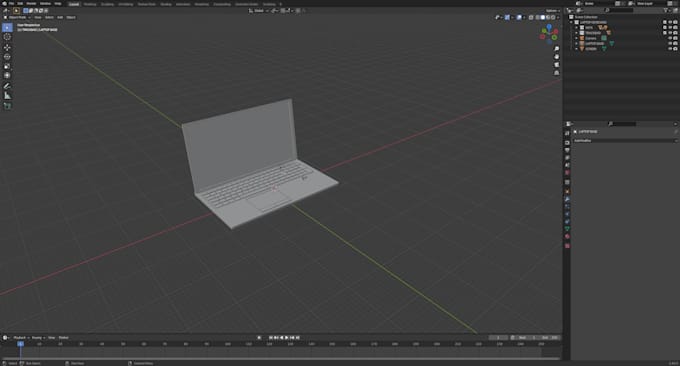The image size is (680, 366).
Task: Open the Add Modifier dropdown
Action: (624, 141)
